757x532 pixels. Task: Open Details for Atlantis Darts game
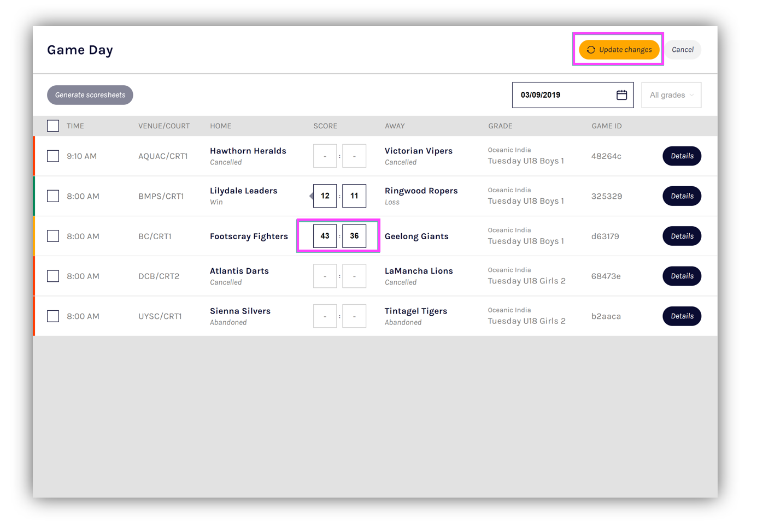click(682, 276)
